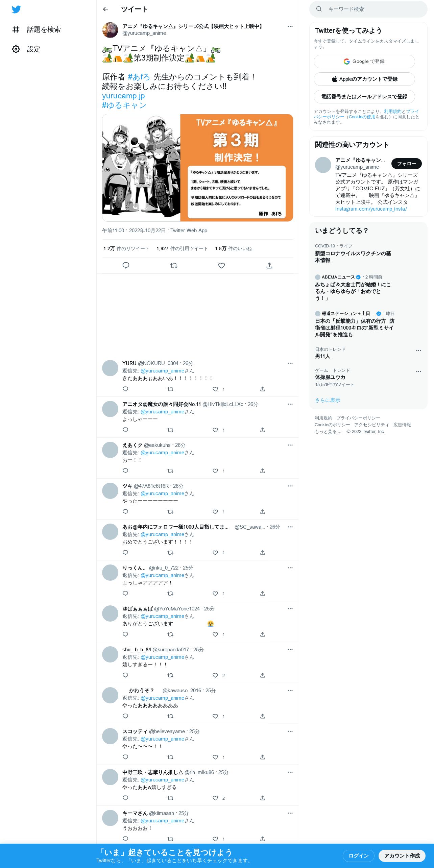The width and height of the screenshot is (434, 868).
Task: Click the Twitter bird logo
Action: 16,9
